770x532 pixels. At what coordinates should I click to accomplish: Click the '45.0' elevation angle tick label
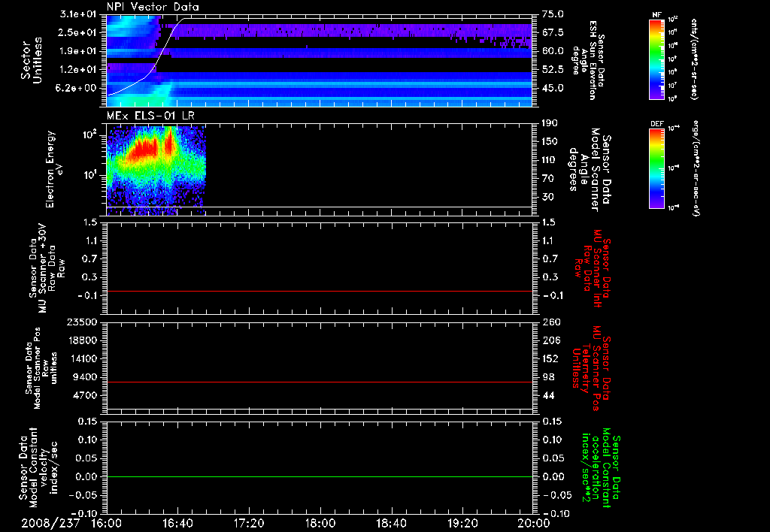coord(553,89)
